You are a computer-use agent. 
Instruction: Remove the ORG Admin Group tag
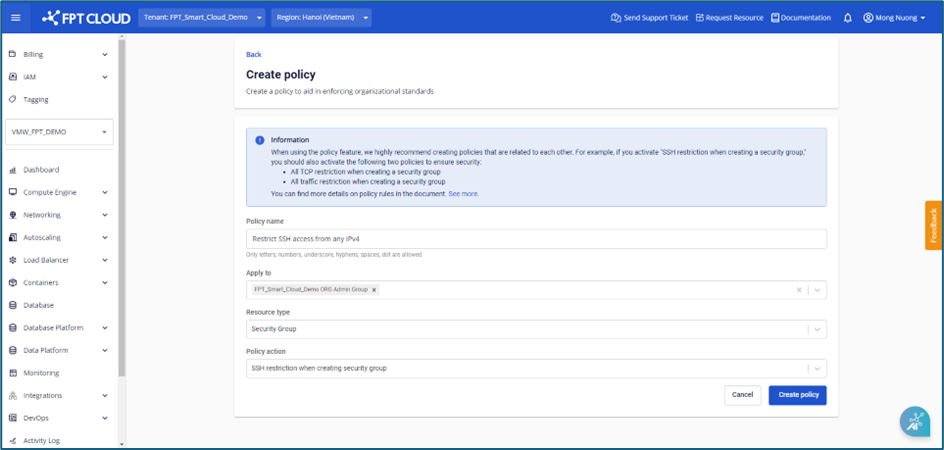coord(375,290)
